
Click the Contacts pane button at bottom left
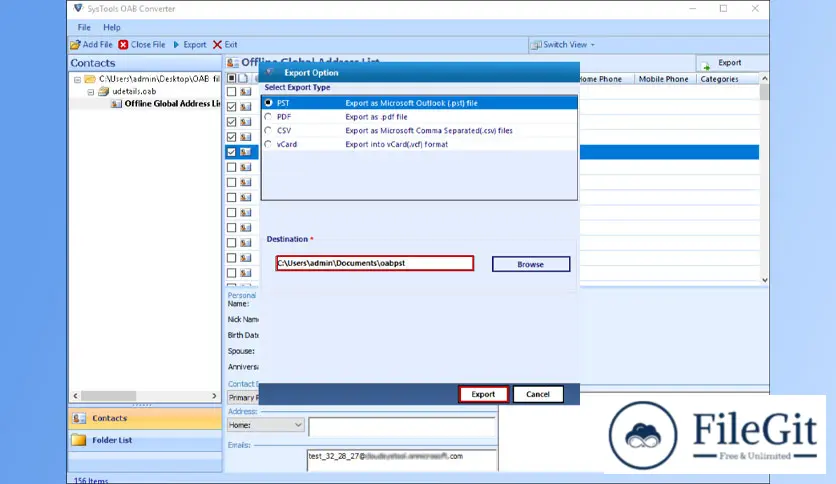(x=145, y=418)
